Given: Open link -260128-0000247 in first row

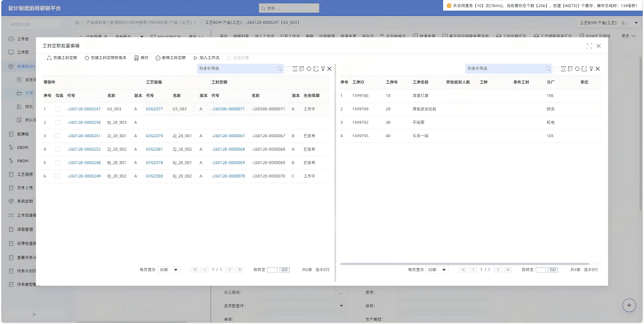Looking at the screenshot, I should [x=84, y=109].
